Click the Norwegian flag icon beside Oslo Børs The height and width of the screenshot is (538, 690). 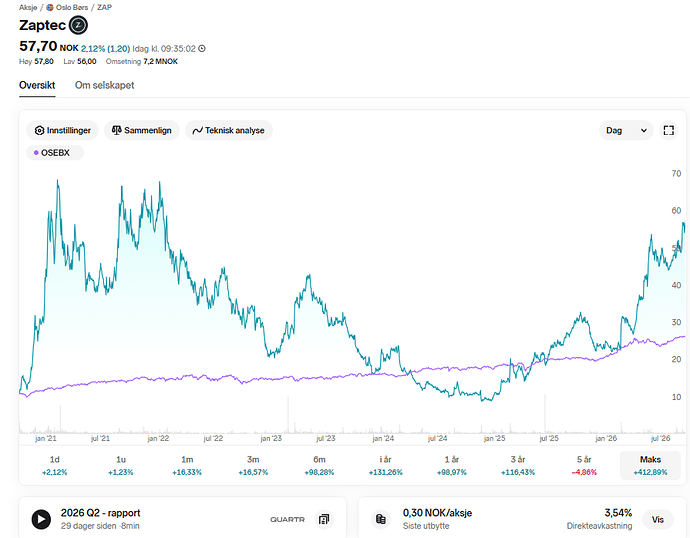50,7
